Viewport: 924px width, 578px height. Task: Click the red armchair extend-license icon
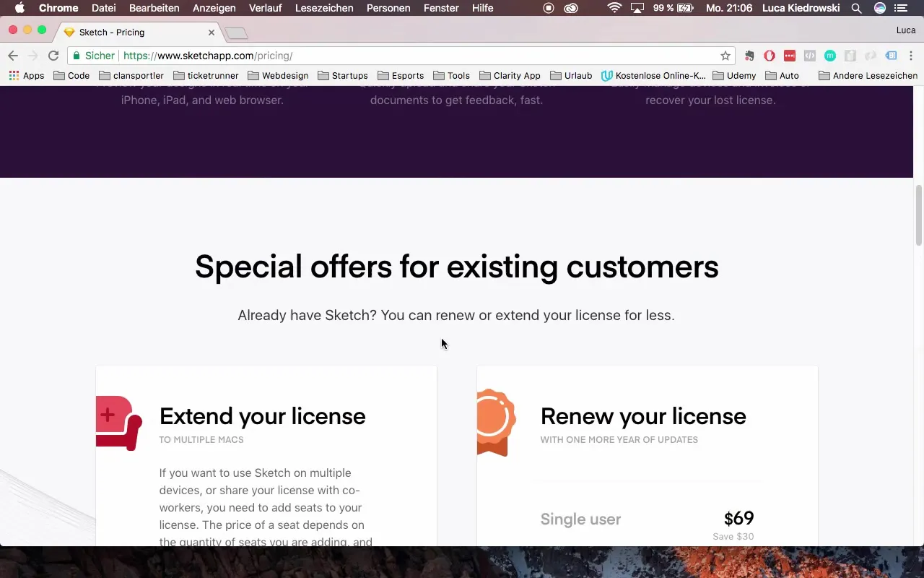tap(118, 423)
